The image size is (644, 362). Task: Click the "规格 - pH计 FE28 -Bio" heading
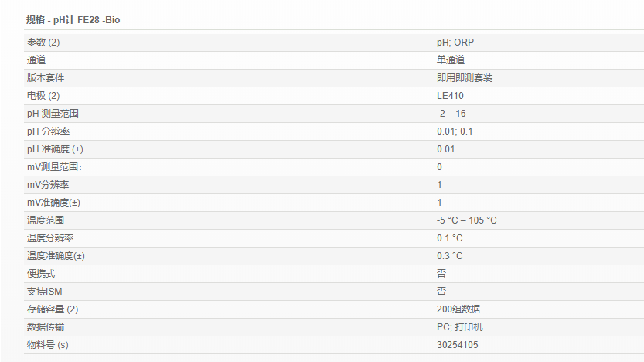(73, 20)
